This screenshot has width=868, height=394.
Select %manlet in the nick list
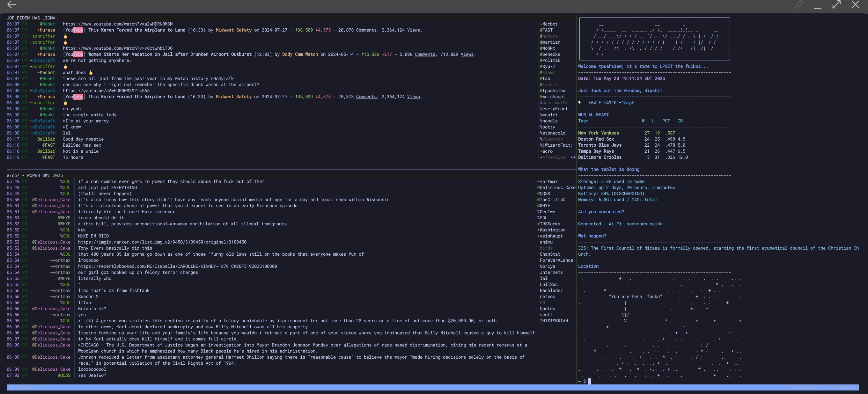[548, 115]
